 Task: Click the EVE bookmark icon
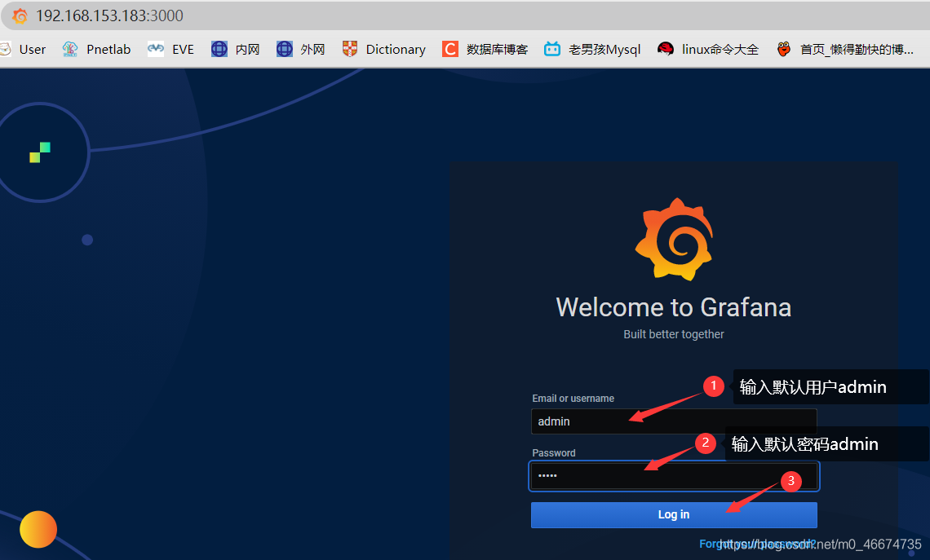pyautogui.click(x=156, y=49)
